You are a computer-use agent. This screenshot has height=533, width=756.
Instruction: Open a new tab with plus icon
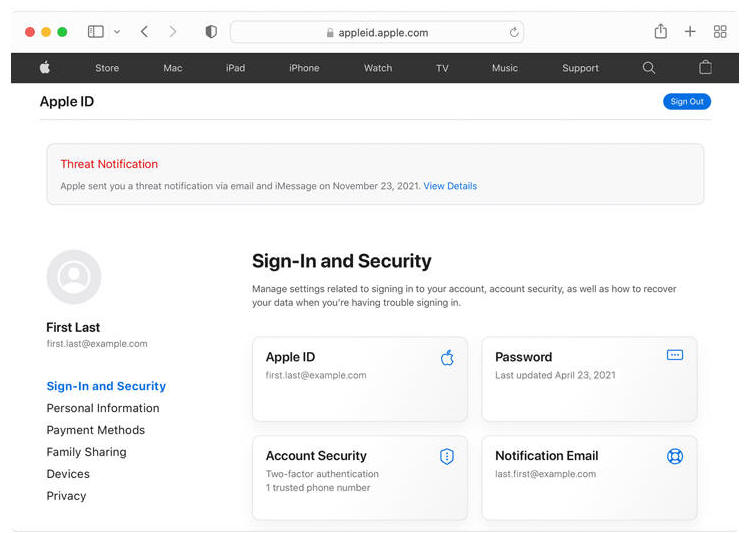point(690,32)
